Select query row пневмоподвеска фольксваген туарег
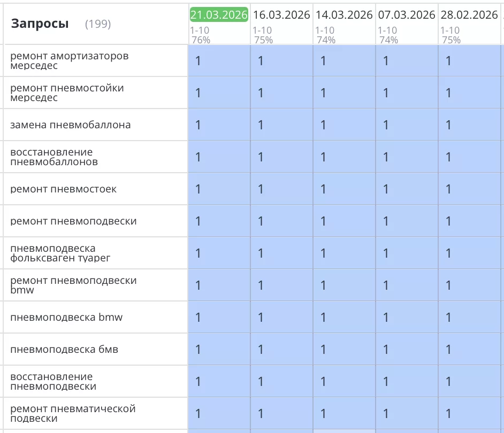Image resolution: width=504 pixels, height=433 pixels. pos(59,252)
